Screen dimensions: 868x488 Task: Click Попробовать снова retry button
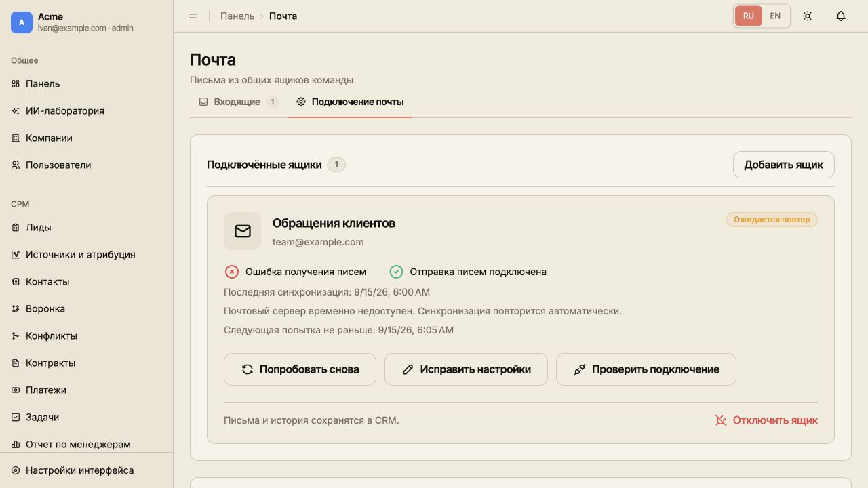tap(300, 369)
